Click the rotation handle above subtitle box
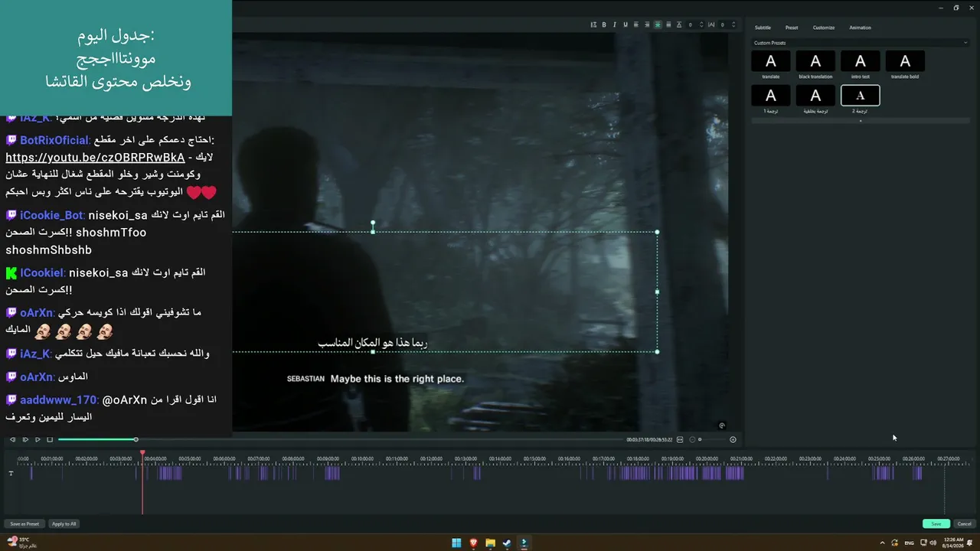The image size is (980, 551). 373,223
